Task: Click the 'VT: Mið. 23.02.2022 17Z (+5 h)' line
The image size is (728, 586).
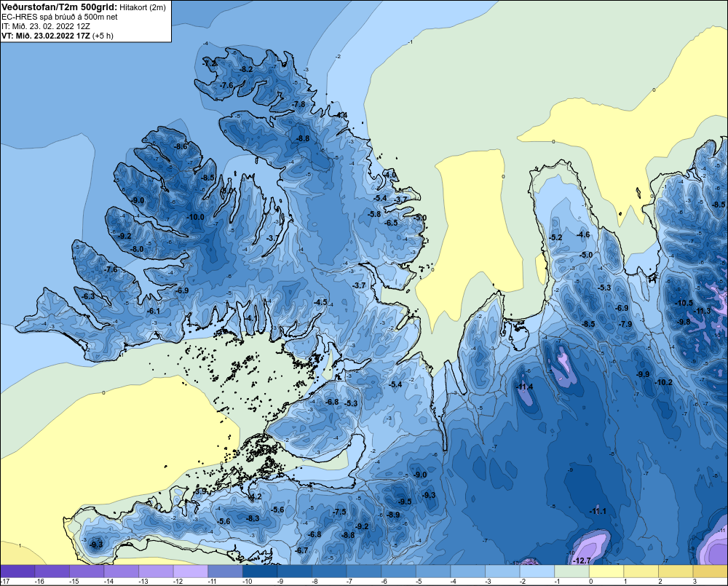Action: coord(57,36)
